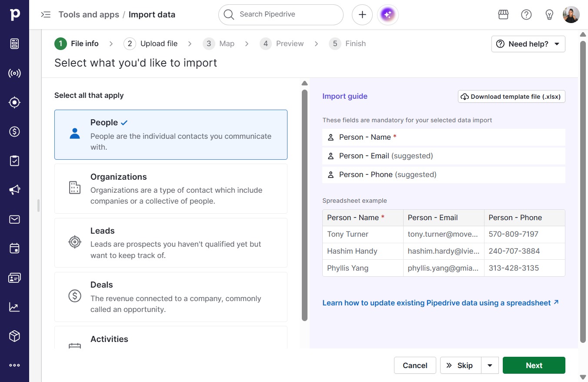The image size is (588, 382).
Task: Open the Products box icon in the sidebar
Action: [x=15, y=336]
